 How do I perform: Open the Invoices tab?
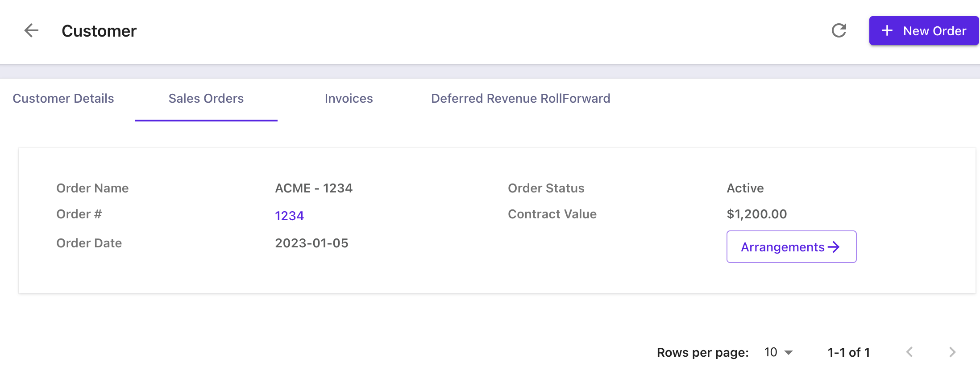(x=349, y=99)
